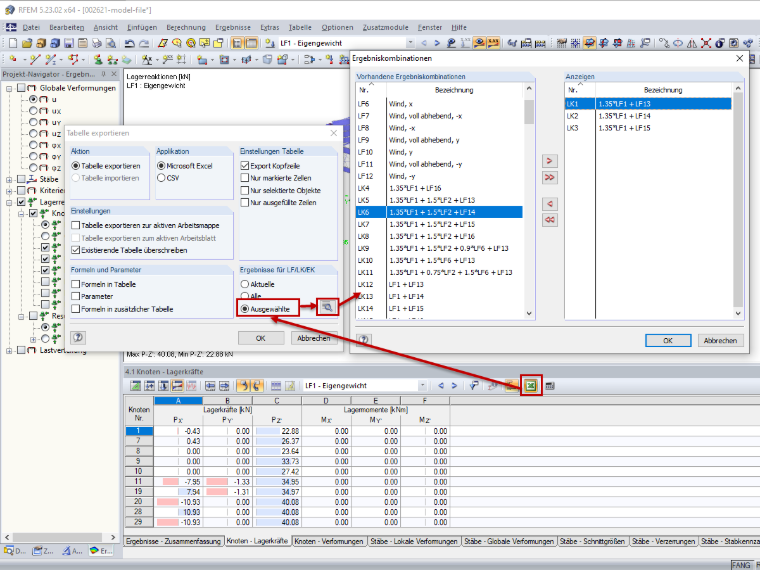The height and width of the screenshot is (570, 760).
Task: Click double right arrow to add all combinations
Action: click(x=549, y=177)
